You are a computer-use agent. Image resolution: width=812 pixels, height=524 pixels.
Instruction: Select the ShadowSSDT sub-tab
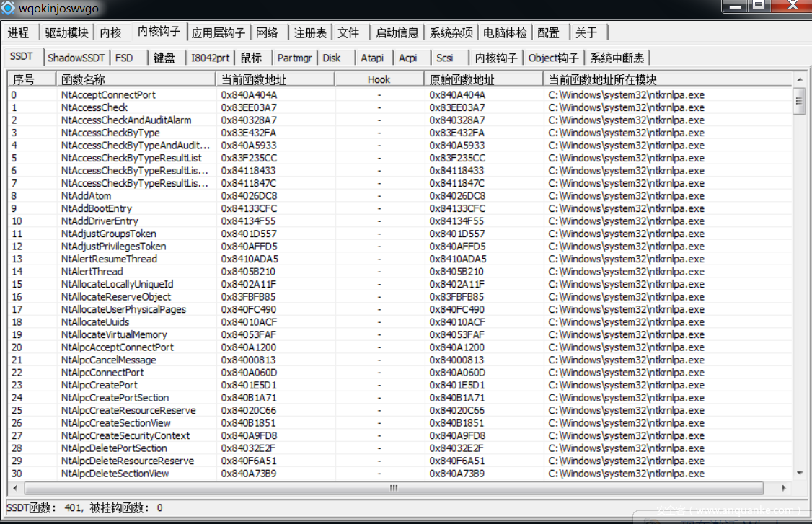click(76, 58)
